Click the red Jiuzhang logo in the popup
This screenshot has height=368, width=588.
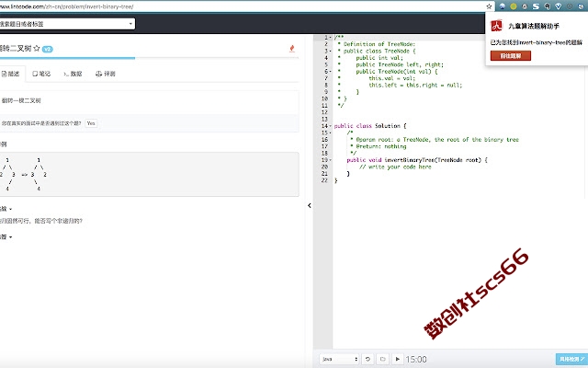click(496, 26)
